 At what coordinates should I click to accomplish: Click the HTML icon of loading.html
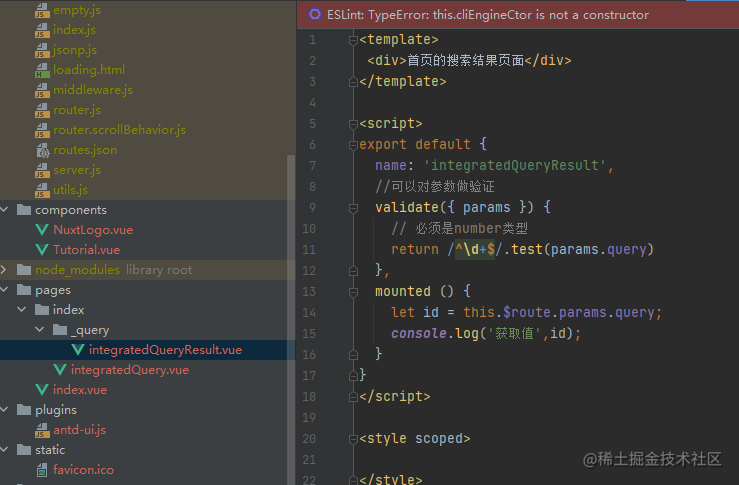pyautogui.click(x=42, y=70)
